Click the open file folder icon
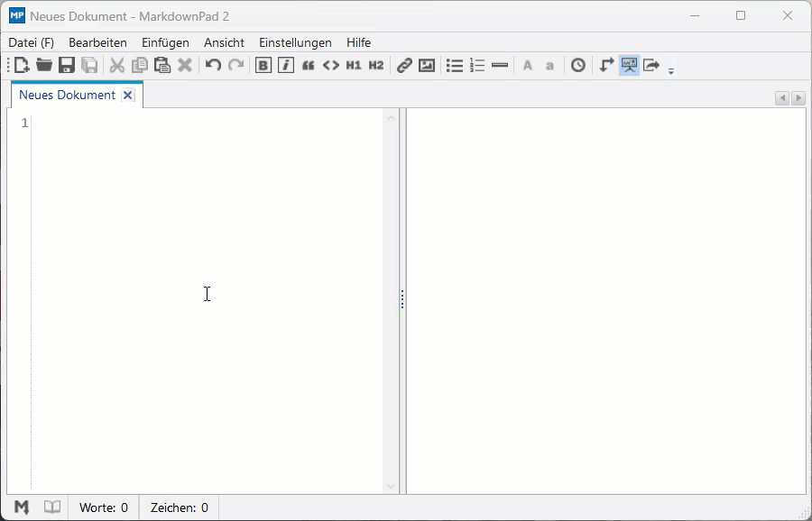 coord(43,65)
